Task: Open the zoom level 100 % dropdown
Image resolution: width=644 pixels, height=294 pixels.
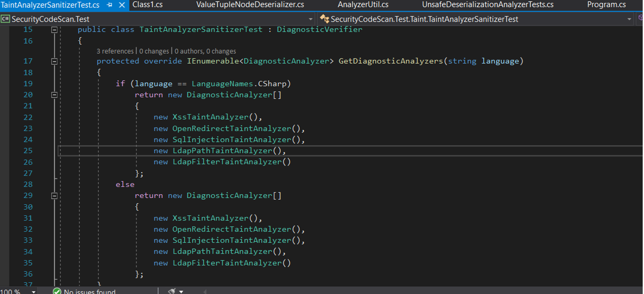Action: point(33,292)
